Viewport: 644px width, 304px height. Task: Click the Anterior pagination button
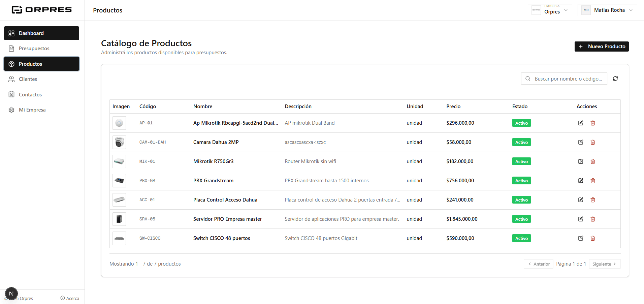pyautogui.click(x=539, y=264)
